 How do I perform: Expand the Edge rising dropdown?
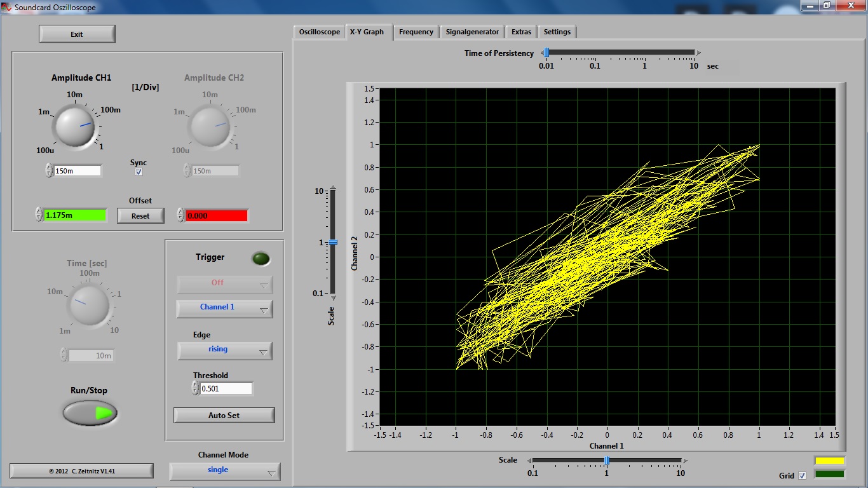coord(224,349)
